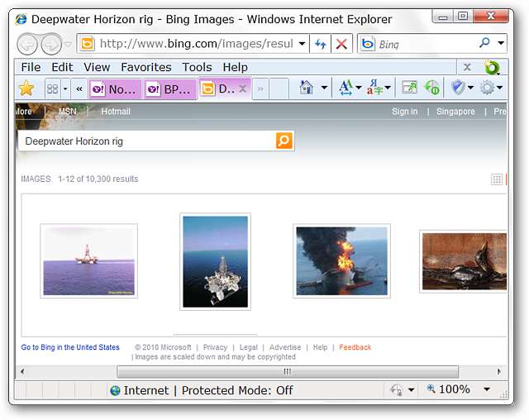
Task: Click the Hotmail link
Action: pyautogui.click(x=116, y=112)
